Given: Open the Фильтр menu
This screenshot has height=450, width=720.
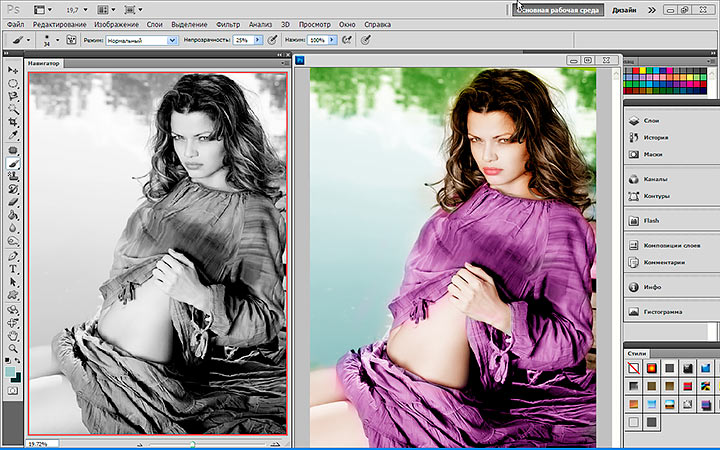Looking at the screenshot, I should click(x=228, y=24).
